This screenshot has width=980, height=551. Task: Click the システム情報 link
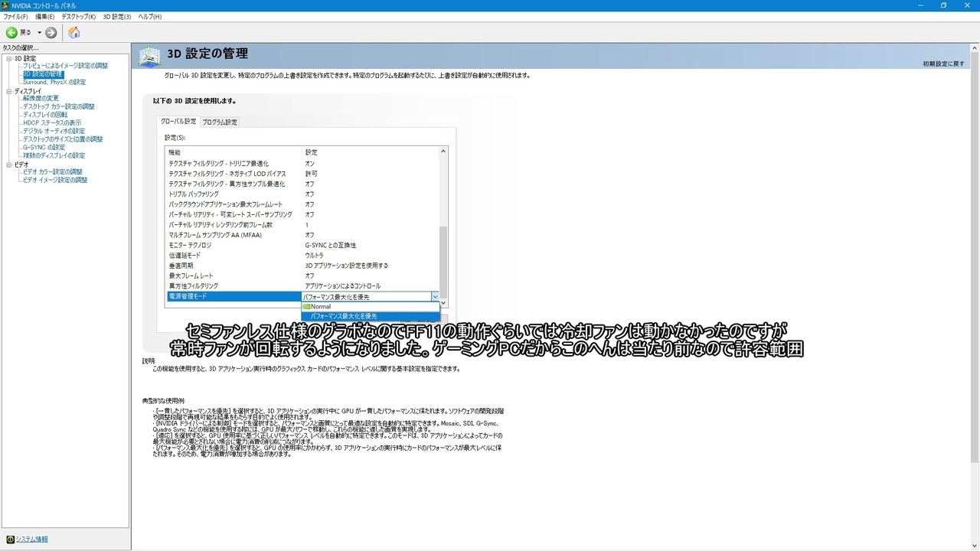tap(31, 540)
